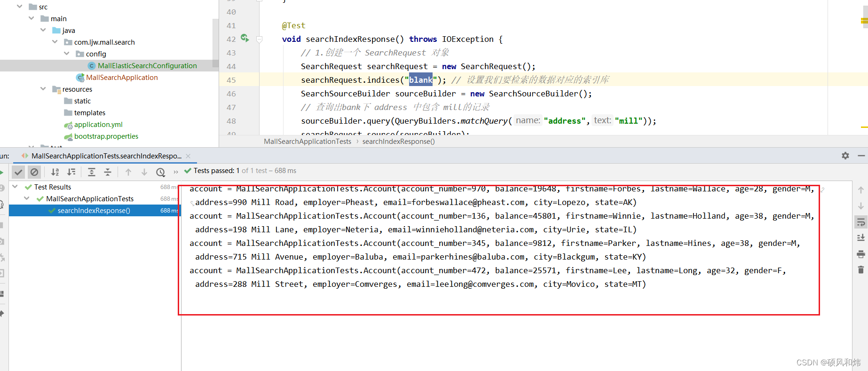Open MallSearchApplication class file
Screen dimensions: 868x371
[x=122, y=78]
